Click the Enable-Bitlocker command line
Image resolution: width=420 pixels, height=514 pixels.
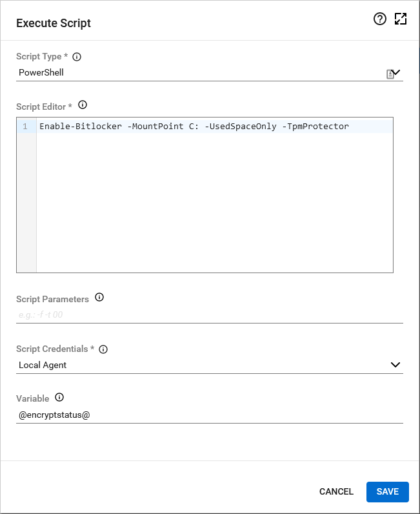pyautogui.click(x=194, y=127)
